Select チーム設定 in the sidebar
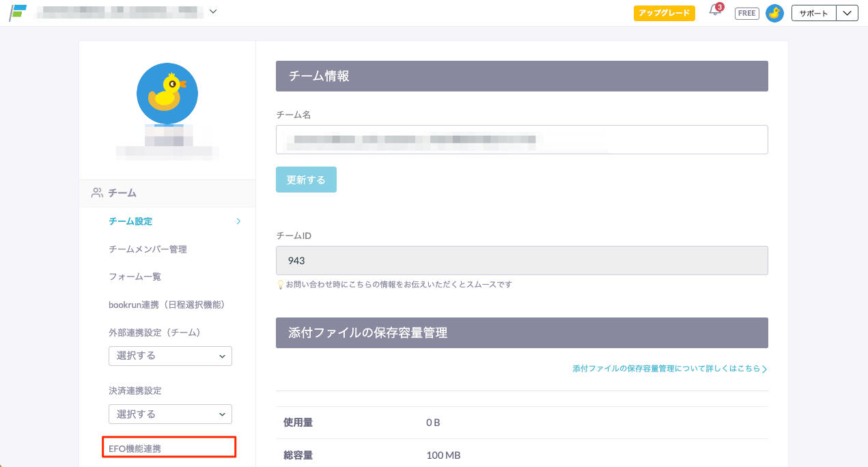 (x=130, y=221)
